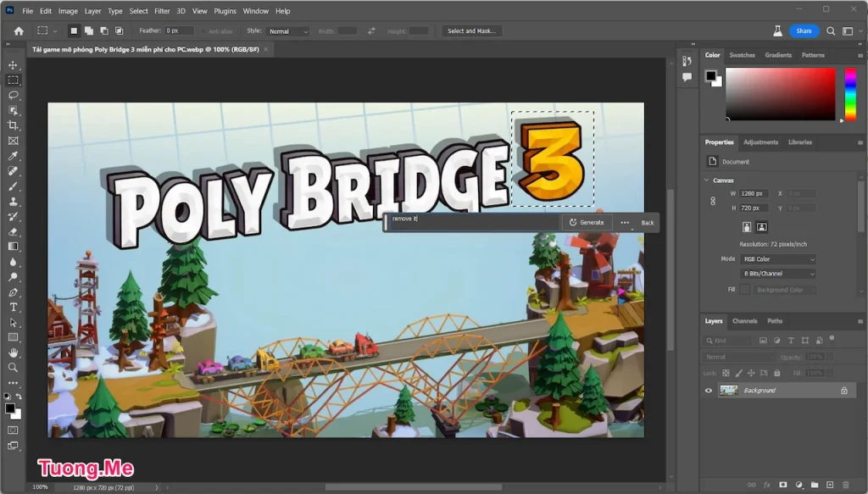This screenshot has width=868, height=494.
Task: Hide the Background layer visibility eye
Action: click(709, 391)
